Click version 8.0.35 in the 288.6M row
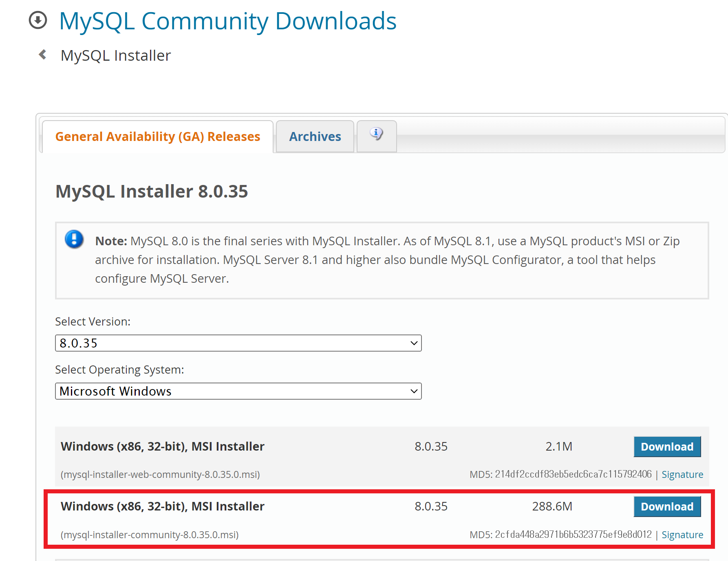Image resolution: width=728 pixels, height=561 pixels. click(x=431, y=506)
